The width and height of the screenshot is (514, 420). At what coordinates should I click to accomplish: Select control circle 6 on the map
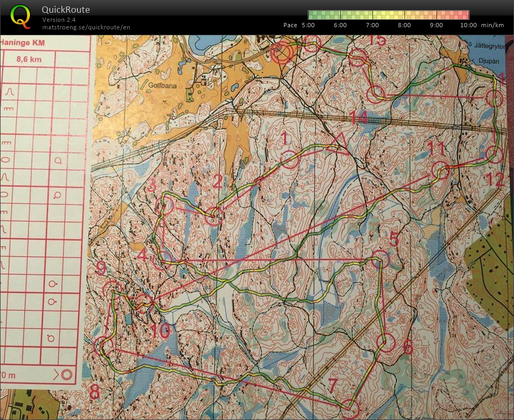386,343
